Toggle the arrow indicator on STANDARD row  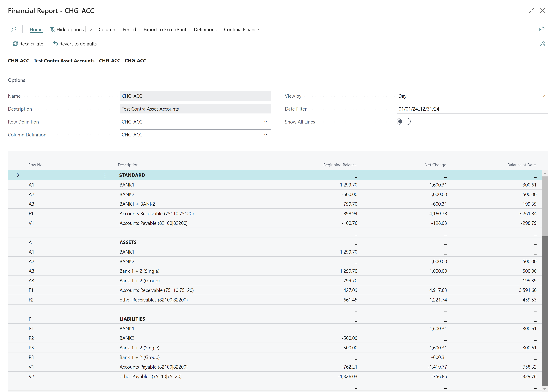click(17, 175)
